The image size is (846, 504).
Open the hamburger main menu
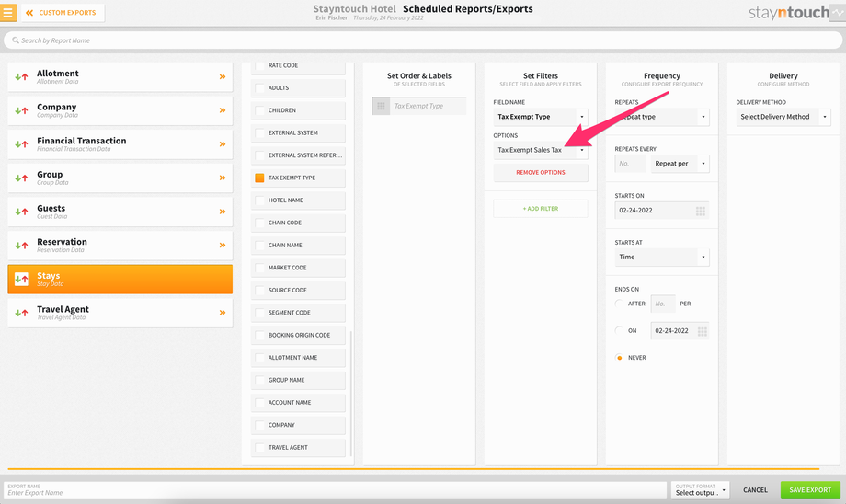click(x=8, y=12)
